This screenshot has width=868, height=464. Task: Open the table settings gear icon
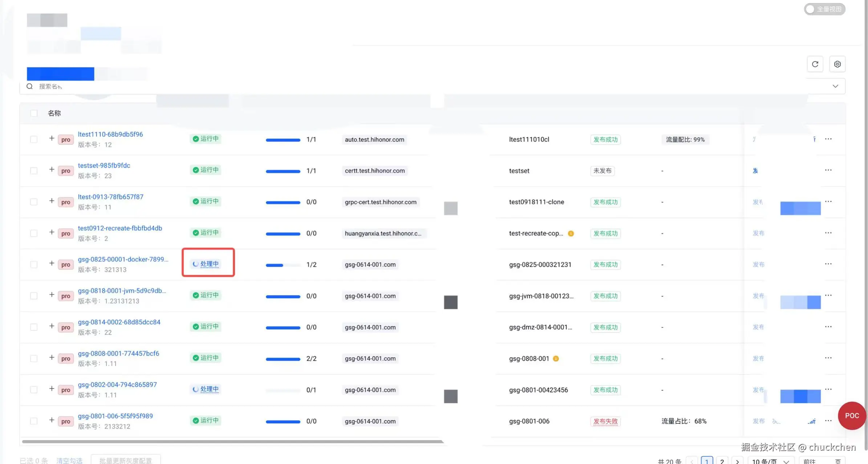click(x=837, y=64)
